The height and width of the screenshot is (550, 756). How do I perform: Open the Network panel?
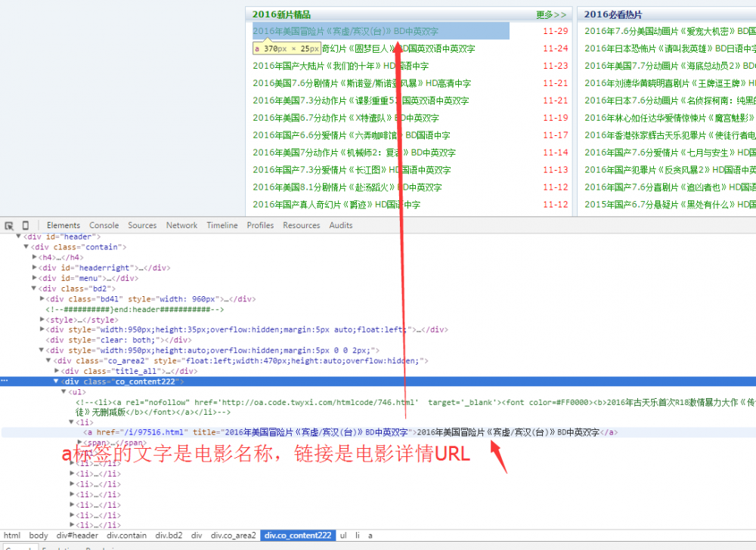pyautogui.click(x=181, y=224)
